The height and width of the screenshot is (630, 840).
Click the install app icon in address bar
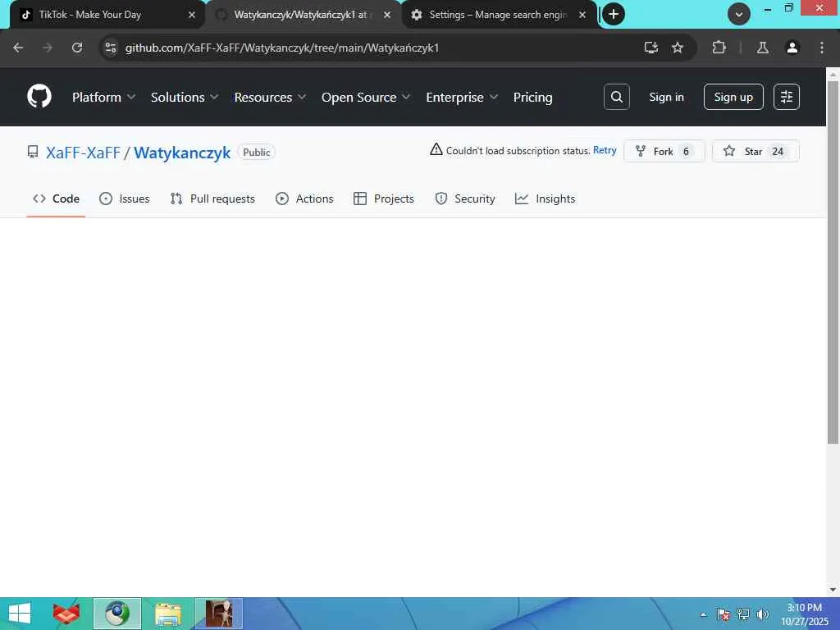pyautogui.click(x=651, y=48)
